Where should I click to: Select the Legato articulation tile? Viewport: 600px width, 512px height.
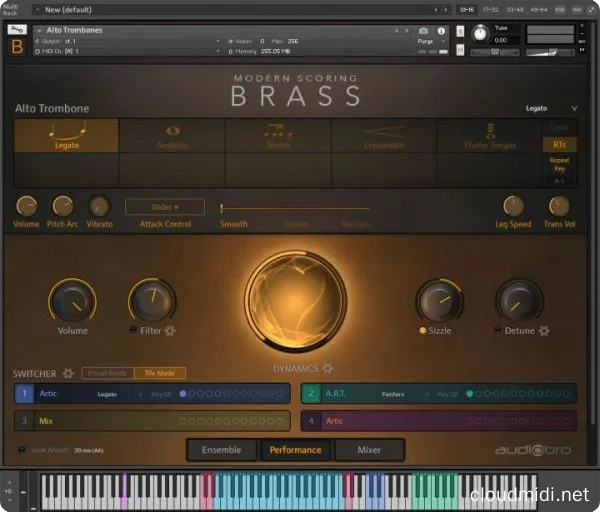[x=66, y=136]
